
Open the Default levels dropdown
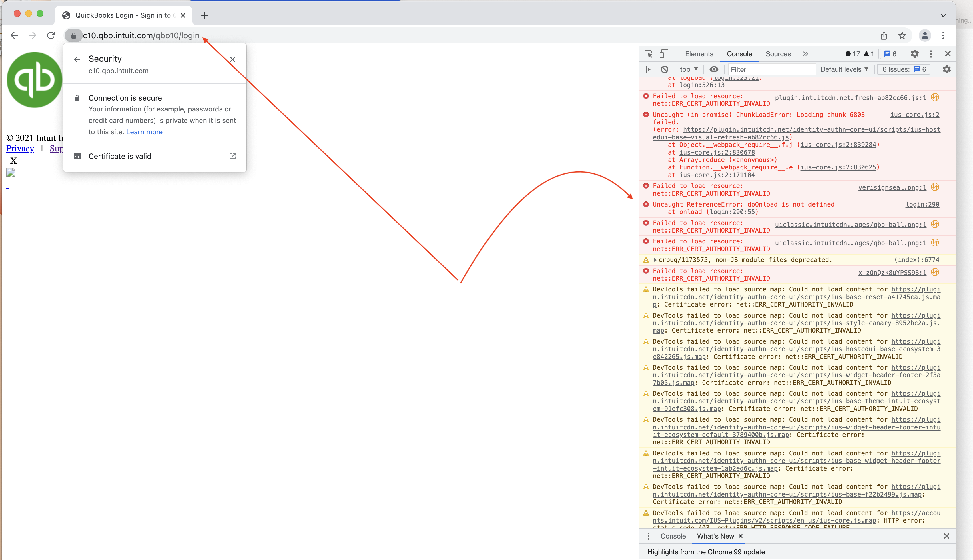844,69
